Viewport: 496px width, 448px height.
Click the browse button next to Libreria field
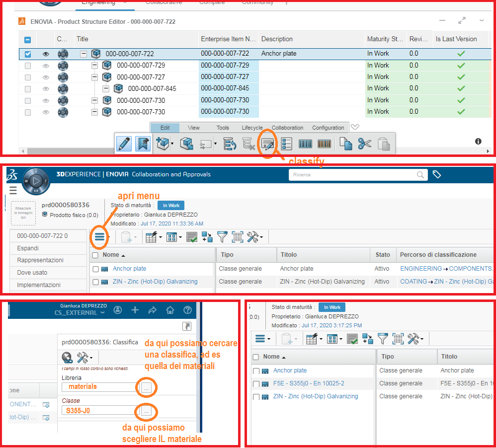[146, 388]
